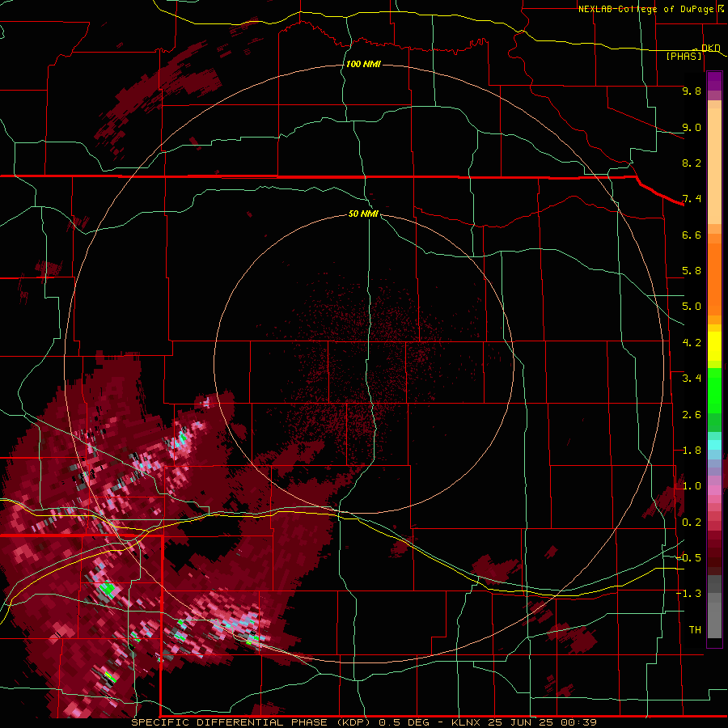Click the 50 NMI range ring label
Screen dimensions: 728x728
pyautogui.click(x=363, y=214)
